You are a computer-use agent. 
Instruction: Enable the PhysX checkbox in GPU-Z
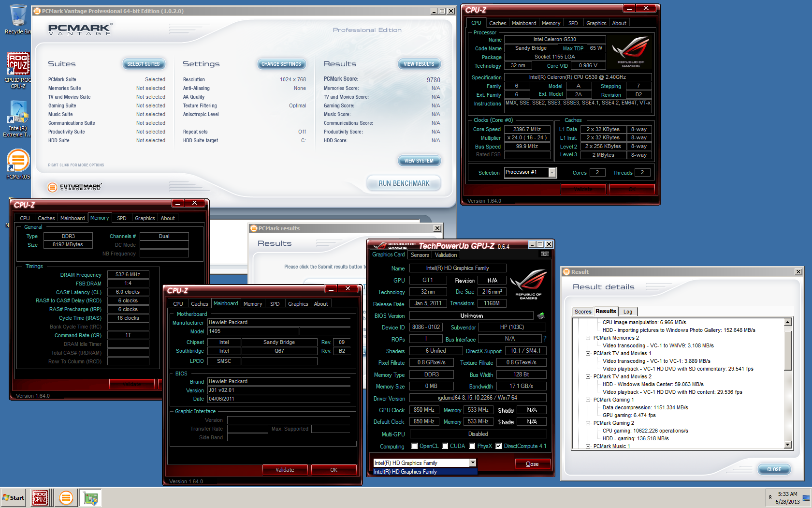click(472, 446)
